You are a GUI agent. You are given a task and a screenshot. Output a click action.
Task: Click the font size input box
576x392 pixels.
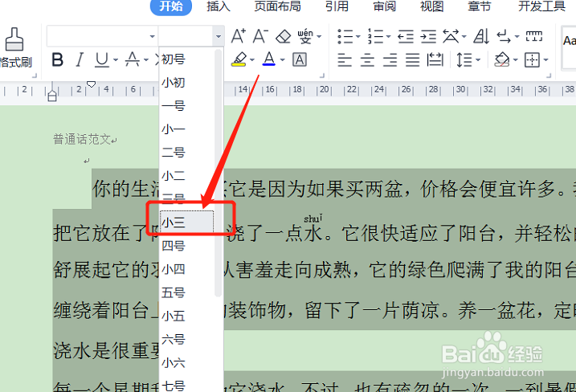coord(186,36)
